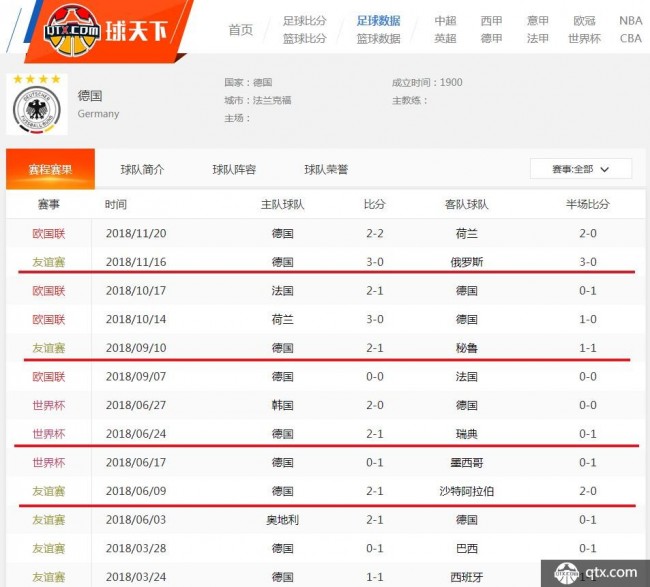This screenshot has width=650, height=587.
Task: Click 俄罗斯 in the 2018/11/16 match
Action: [x=467, y=262]
